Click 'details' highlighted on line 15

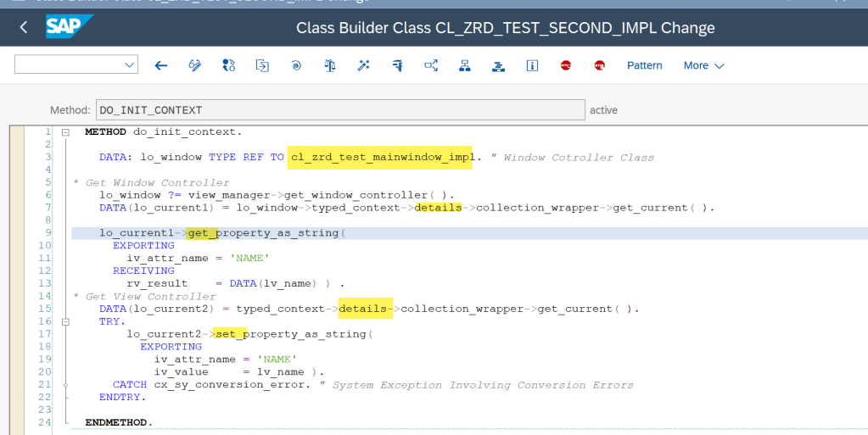(x=362, y=309)
